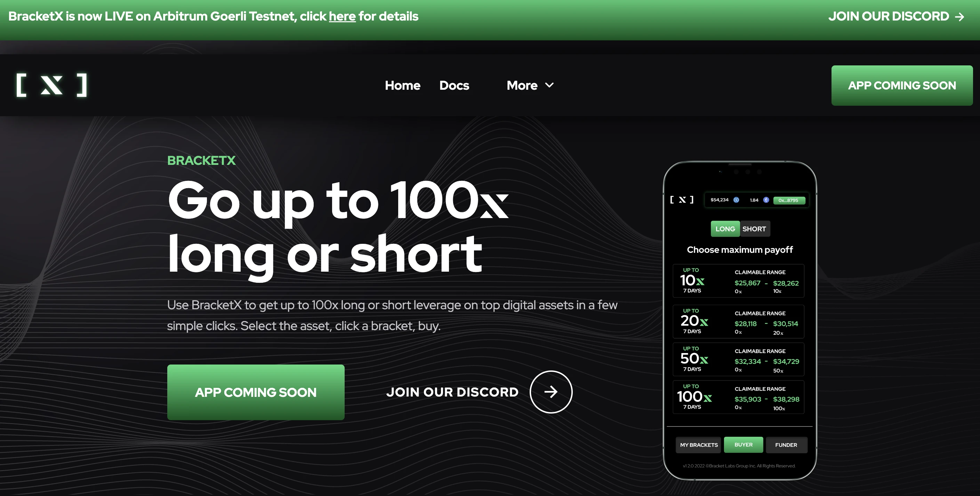Click the Docs menu item
The height and width of the screenshot is (496, 980).
[x=454, y=85]
